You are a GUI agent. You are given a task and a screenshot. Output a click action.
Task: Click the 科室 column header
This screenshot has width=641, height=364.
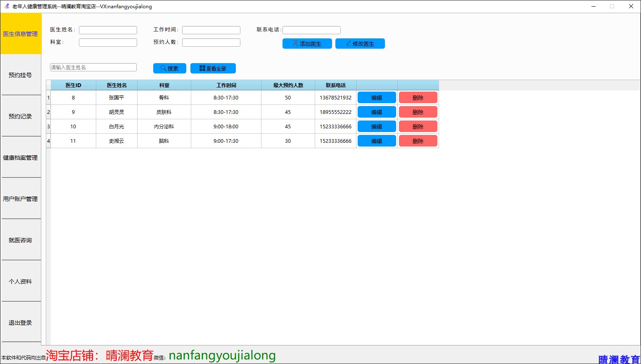pyautogui.click(x=164, y=85)
